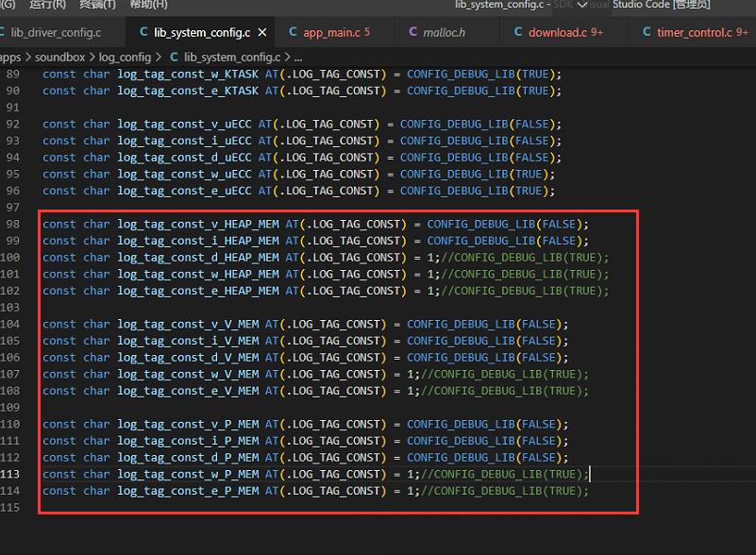Open the 帮助(H) menu
The image size is (756, 555).
click(148, 5)
